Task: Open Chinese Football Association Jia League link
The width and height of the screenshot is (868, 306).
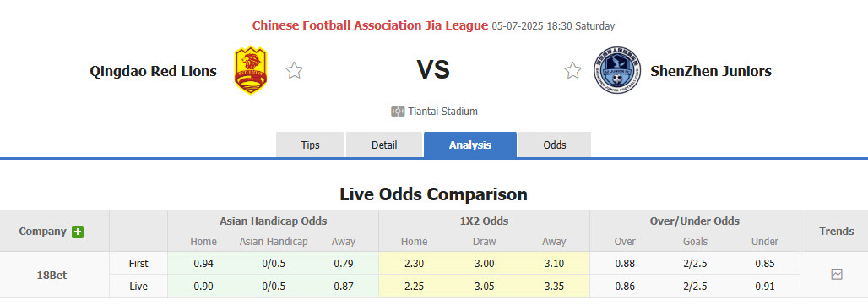Action: coord(371,25)
